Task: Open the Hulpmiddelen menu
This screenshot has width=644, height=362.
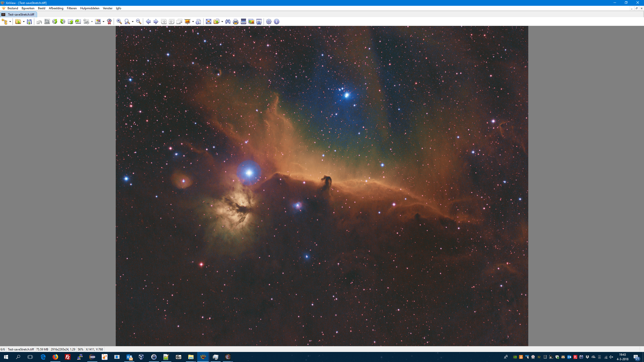Action: (x=90, y=8)
